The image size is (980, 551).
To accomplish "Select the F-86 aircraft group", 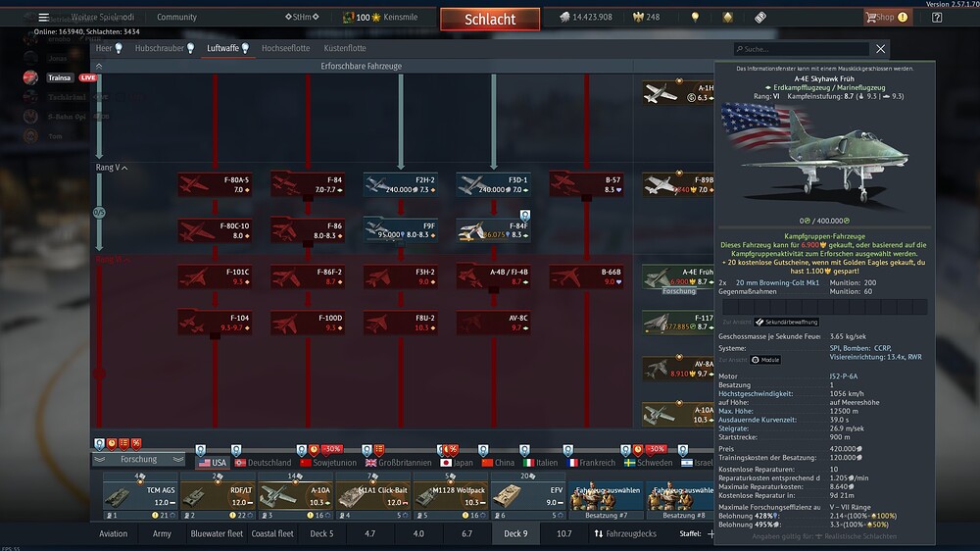I will [308, 230].
